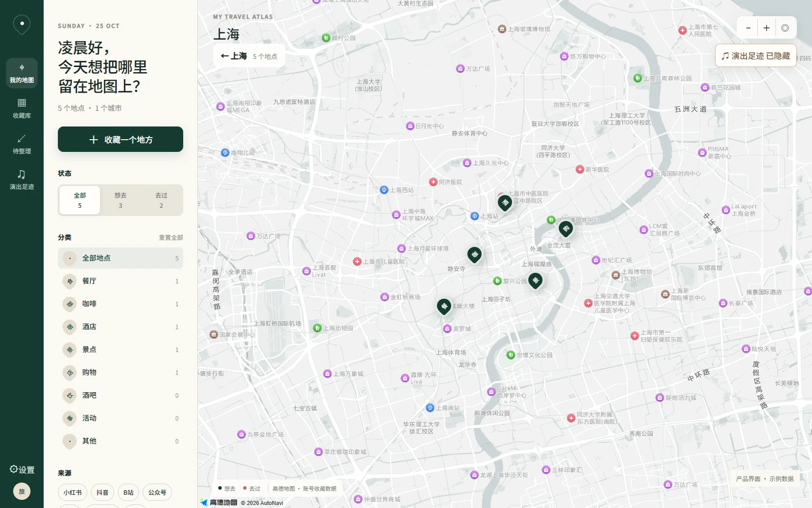Toggle the 小红书 source chip

(x=73, y=492)
